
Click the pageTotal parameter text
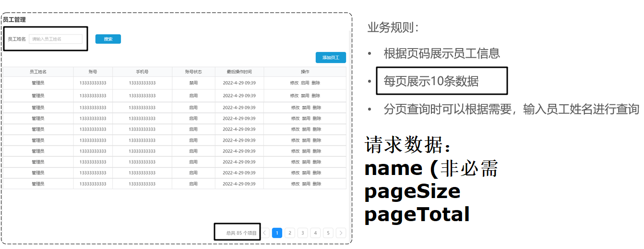[417, 214]
